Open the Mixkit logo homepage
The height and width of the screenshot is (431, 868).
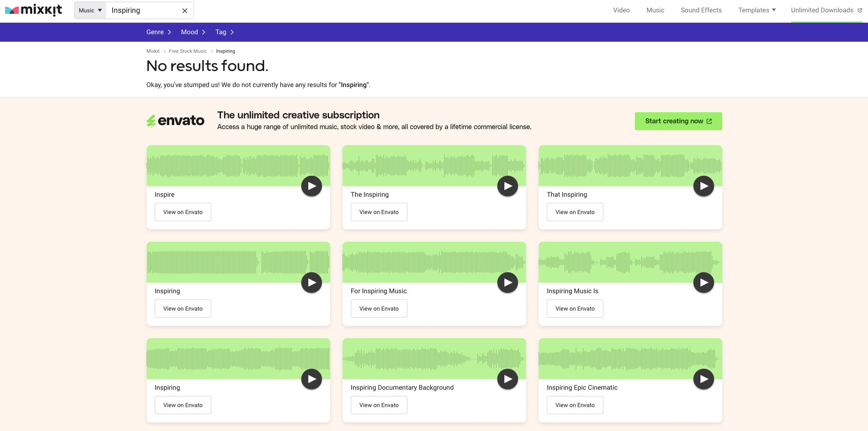[x=33, y=10]
